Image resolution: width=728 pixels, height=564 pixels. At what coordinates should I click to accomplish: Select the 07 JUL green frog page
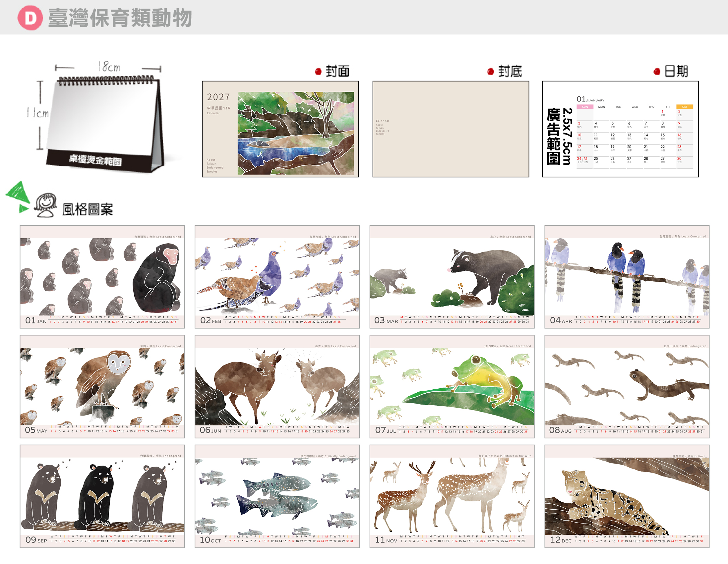(x=452, y=386)
